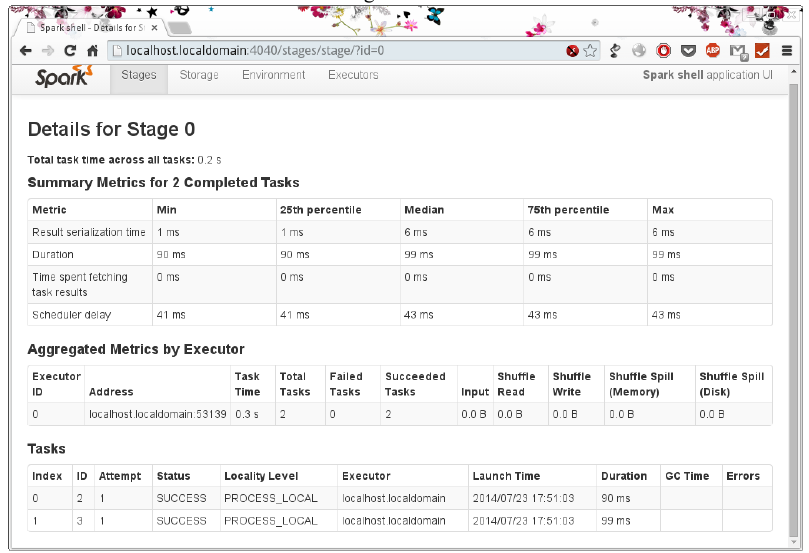Switch to the Stages tab
This screenshot has width=809, height=553.
(139, 75)
